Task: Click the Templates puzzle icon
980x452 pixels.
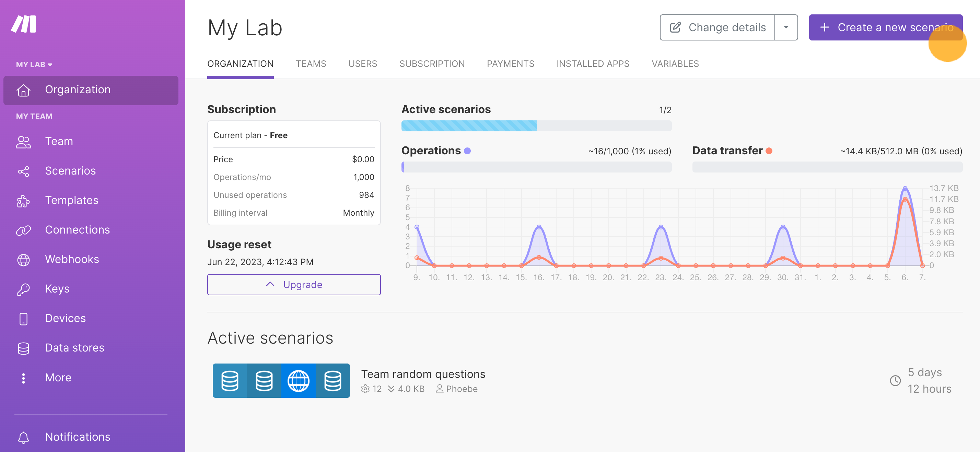Action: [x=24, y=201]
